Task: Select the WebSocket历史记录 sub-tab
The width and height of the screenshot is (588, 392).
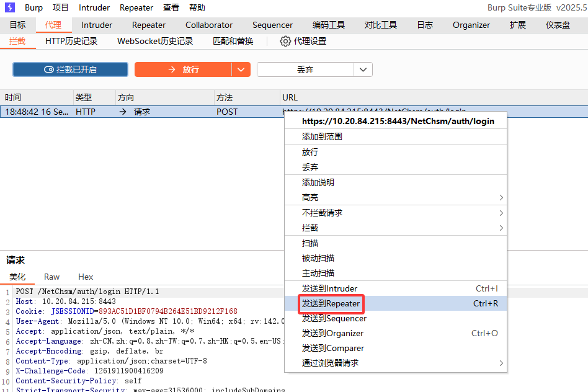Action: point(155,42)
